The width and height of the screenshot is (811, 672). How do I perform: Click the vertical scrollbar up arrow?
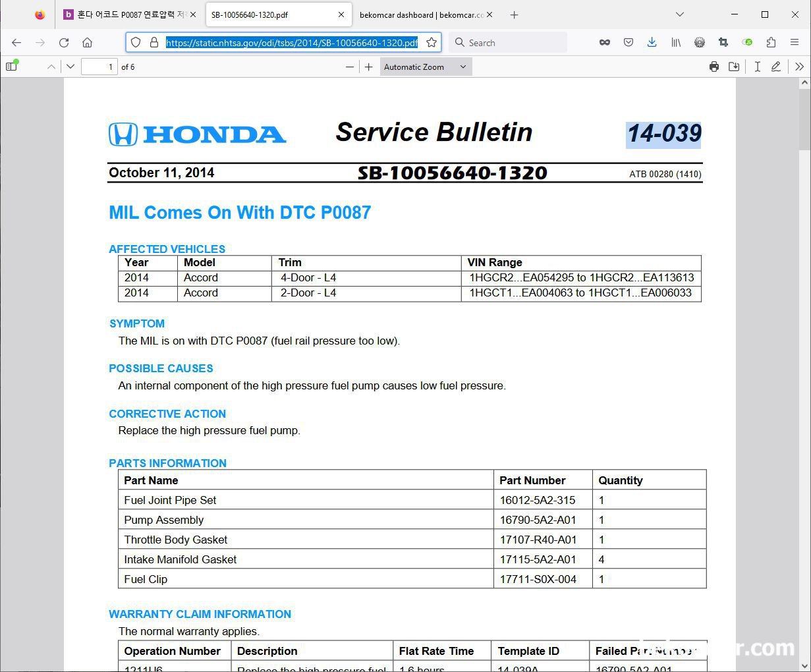coord(804,84)
